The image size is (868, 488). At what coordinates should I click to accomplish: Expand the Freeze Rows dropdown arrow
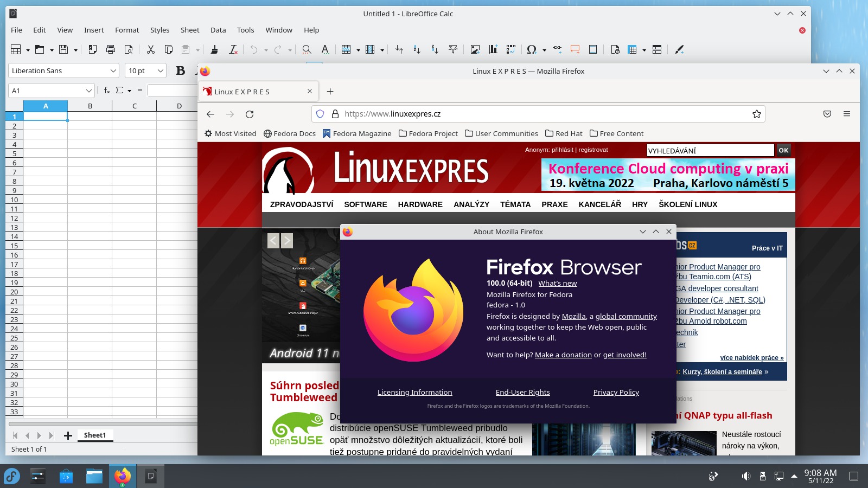pos(644,50)
